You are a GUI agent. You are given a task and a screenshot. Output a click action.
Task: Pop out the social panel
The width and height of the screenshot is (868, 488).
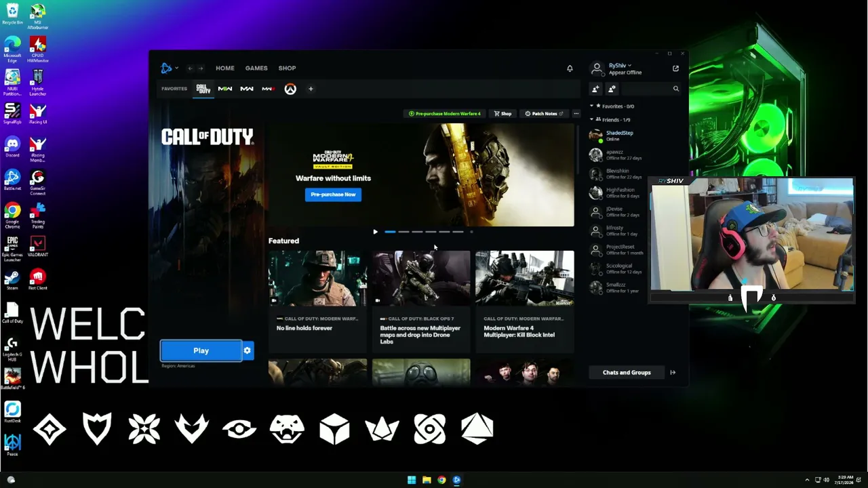675,68
